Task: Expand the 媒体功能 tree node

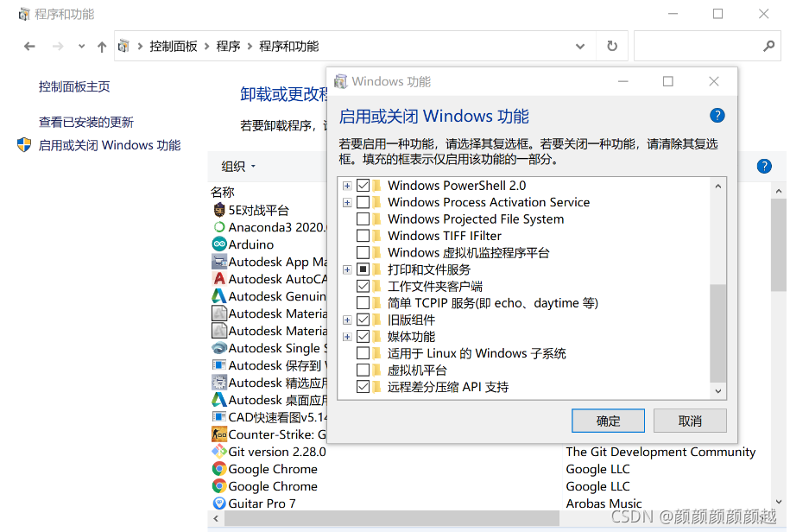Action: [347, 337]
